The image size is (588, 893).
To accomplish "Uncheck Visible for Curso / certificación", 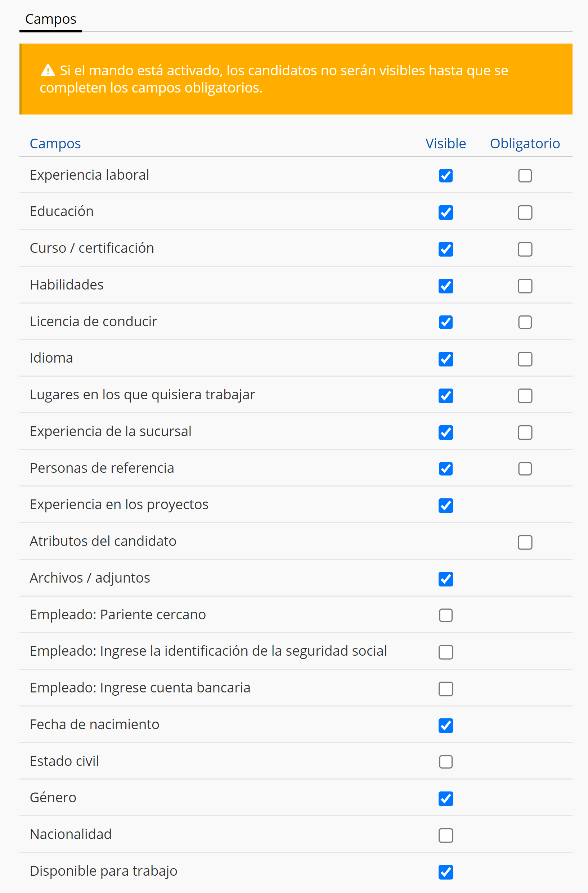I will click(x=445, y=249).
